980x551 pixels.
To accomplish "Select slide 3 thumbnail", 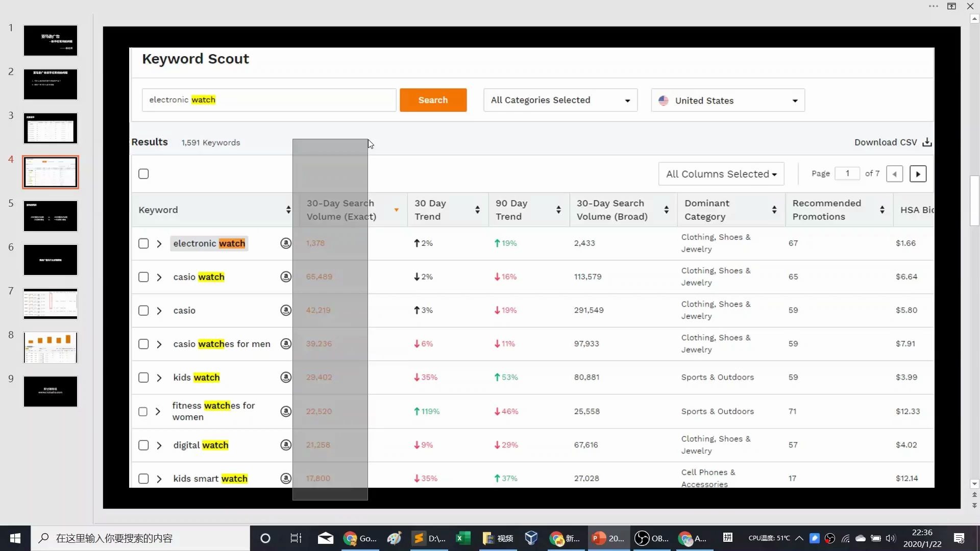I will click(x=50, y=128).
